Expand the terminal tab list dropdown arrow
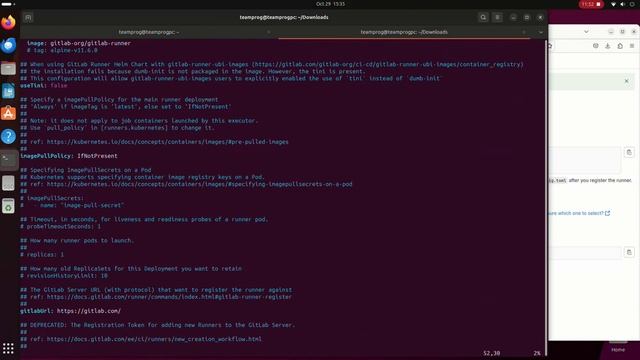This screenshot has width=640, height=360. (541, 32)
